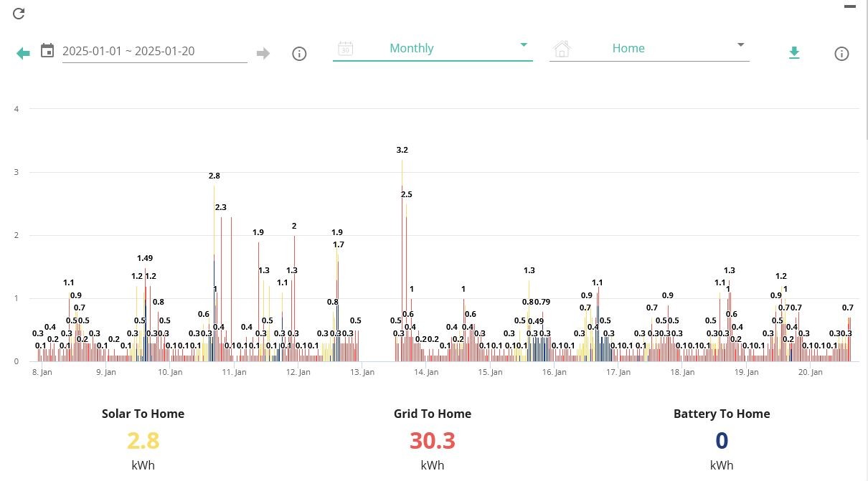Viewport: 868px width, 481px height.
Task: Click house icon in Home selector
Action: pos(562,49)
